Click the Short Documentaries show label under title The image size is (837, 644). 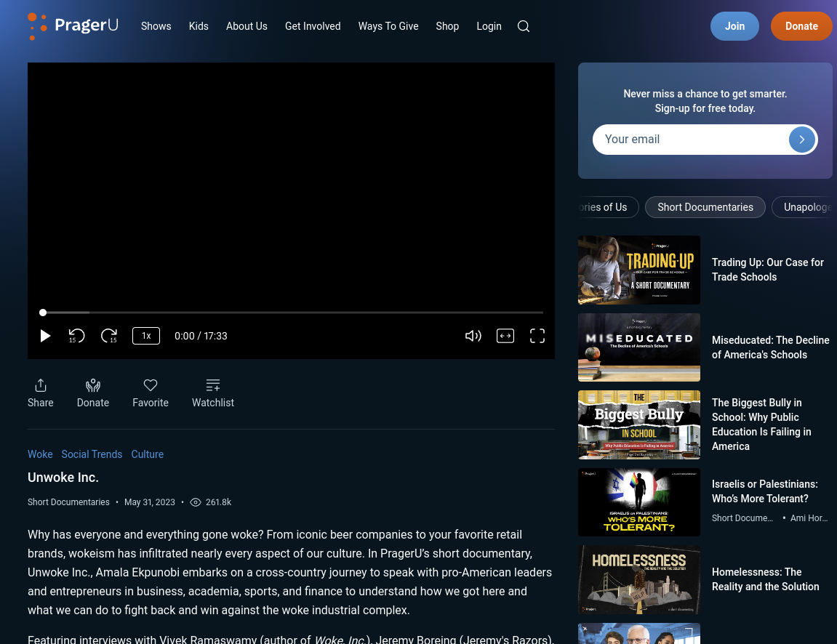pyautogui.click(x=68, y=502)
